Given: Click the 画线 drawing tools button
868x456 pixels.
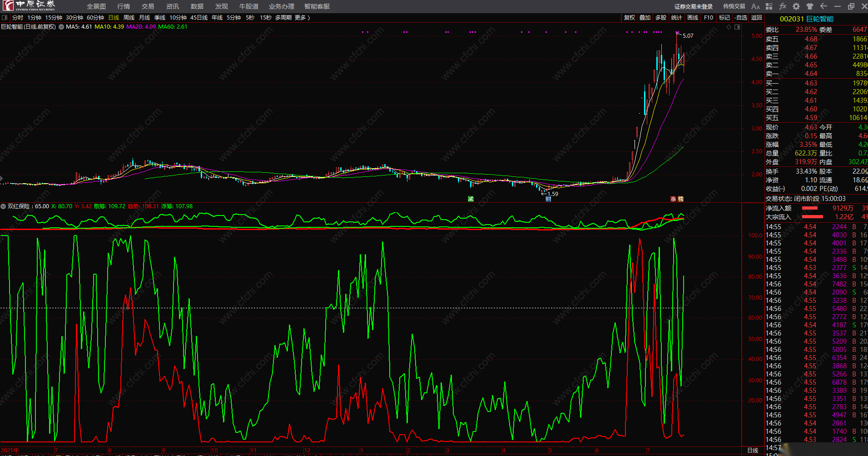Looking at the screenshot, I should [693, 18].
